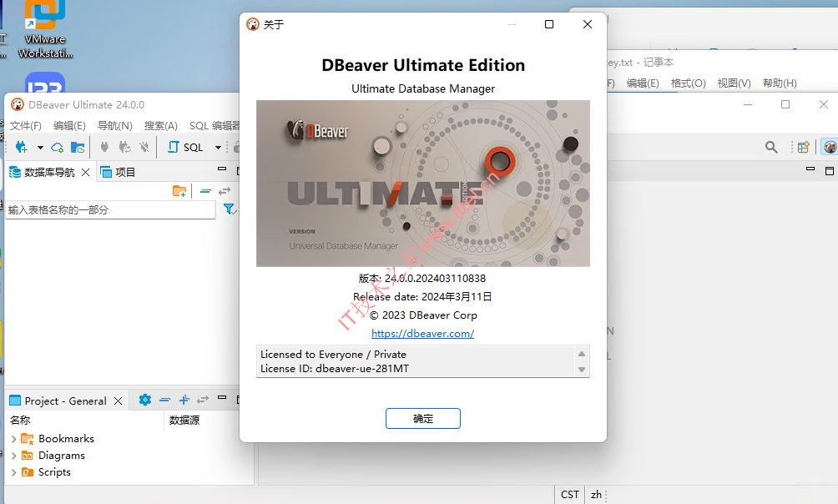Viewport: 838px width, 504px height.
Task: Minimize the database navigator panel
Action: tap(222, 169)
